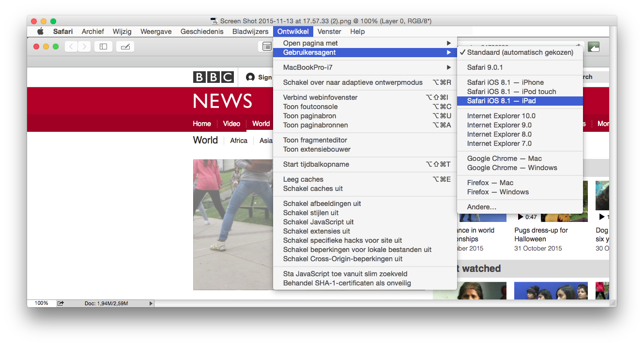Screen dimensions: 644x346
Task: Click Behandel SHA-1-certificaten als onveilig
Action: 365,283
